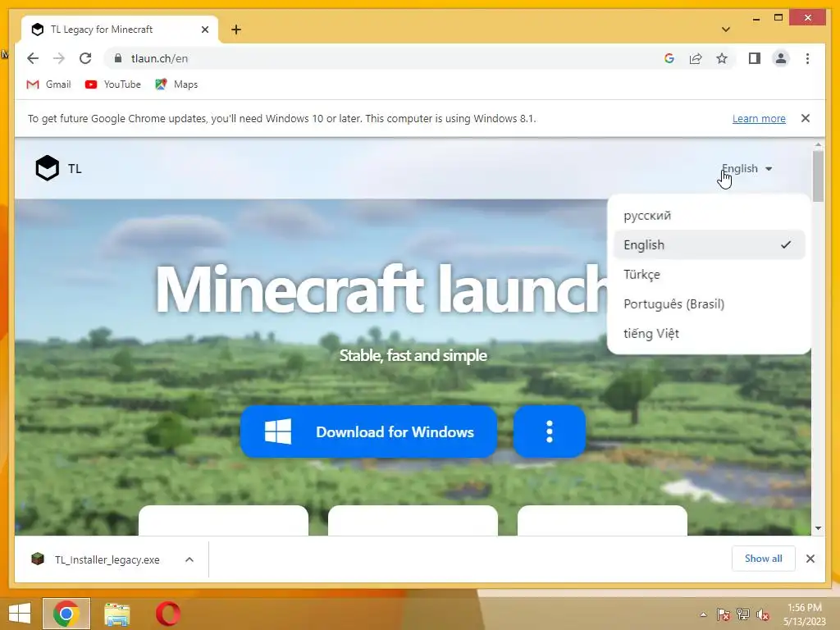Open more download options three-dot button
The width and height of the screenshot is (840, 630).
coord(549,431)
